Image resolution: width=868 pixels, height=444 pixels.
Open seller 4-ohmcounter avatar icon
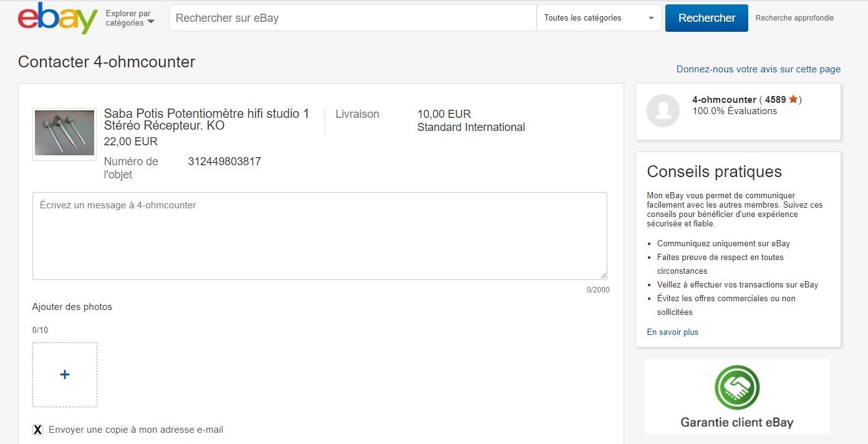(x=663, y=110)
